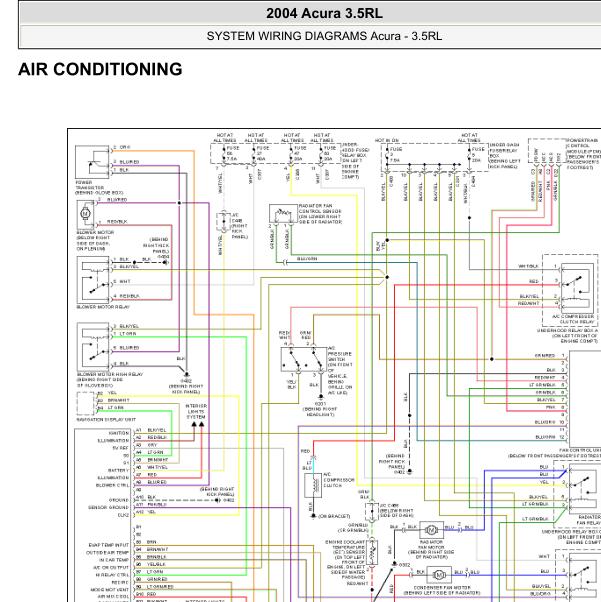Click the 'OUTSIDE AIR TEMP' pin label
This screenshot has width=601, height=602.
coord(108,552)
